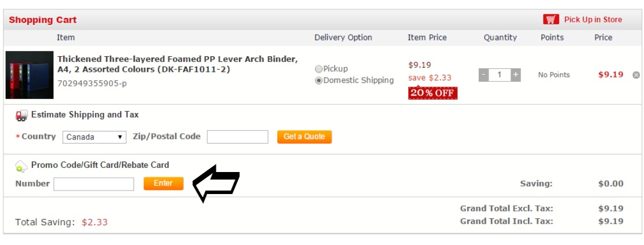Click the orange Enter button
This screenshot has width=644, height=245.
tap(164, 184)
